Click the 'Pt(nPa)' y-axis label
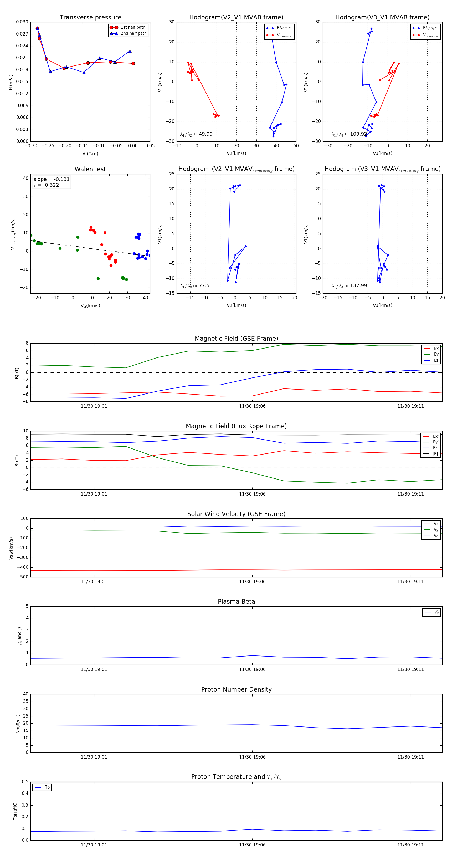 [x=11, y=82]
